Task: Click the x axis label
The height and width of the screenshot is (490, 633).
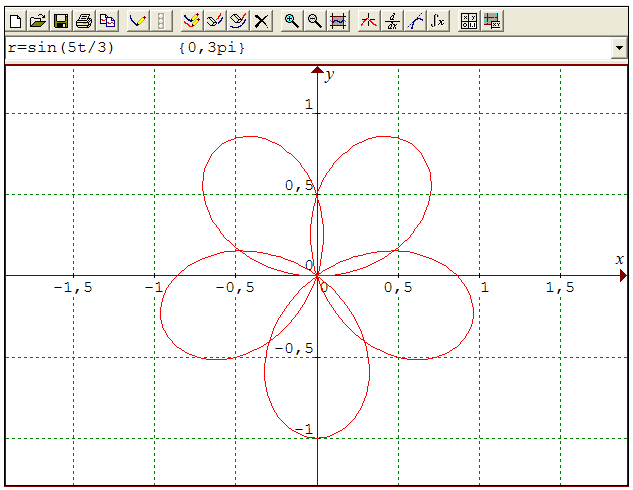Action: [620, 259]
